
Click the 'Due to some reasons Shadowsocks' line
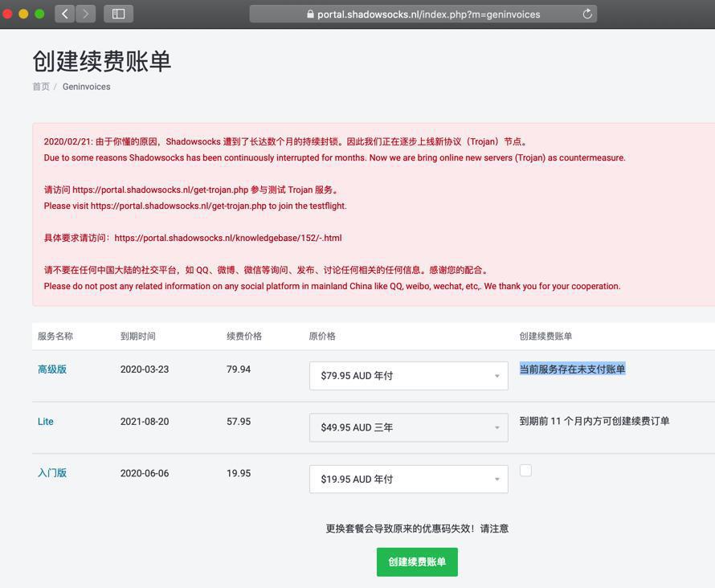(x=335, y=157)
